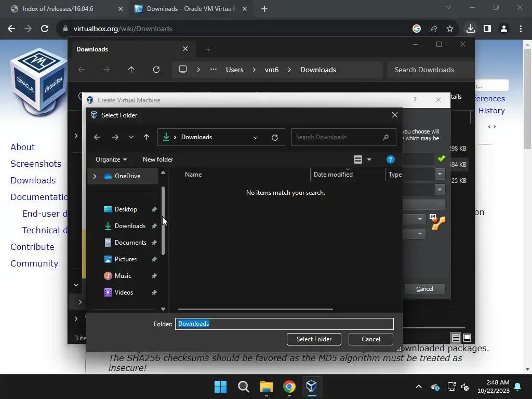
Task: Switch File Explorer to details view icon
Action: point(456,338)
